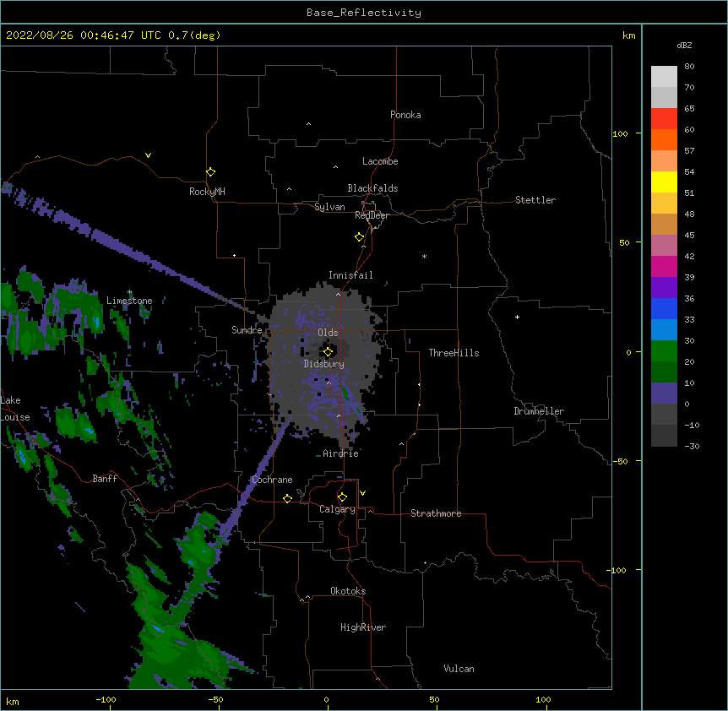Click the yellow diamond marker above RockyMH
The height and width of the screenshot is (711, 728).
point(210,172)
